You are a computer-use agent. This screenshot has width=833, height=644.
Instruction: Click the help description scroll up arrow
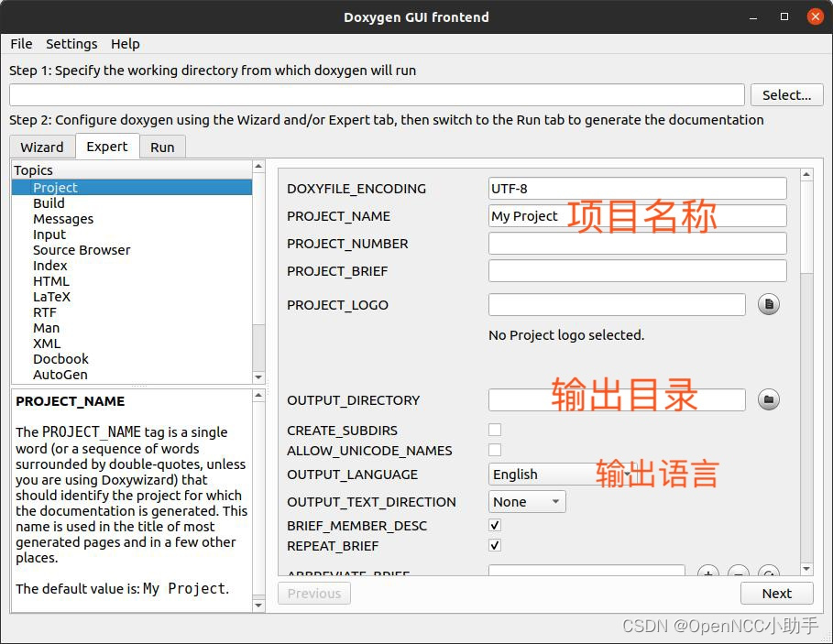[258, 396]
